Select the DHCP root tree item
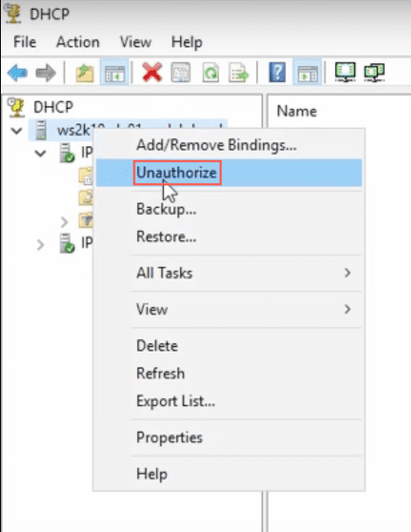411x532 pixels. tap(53, 107)
